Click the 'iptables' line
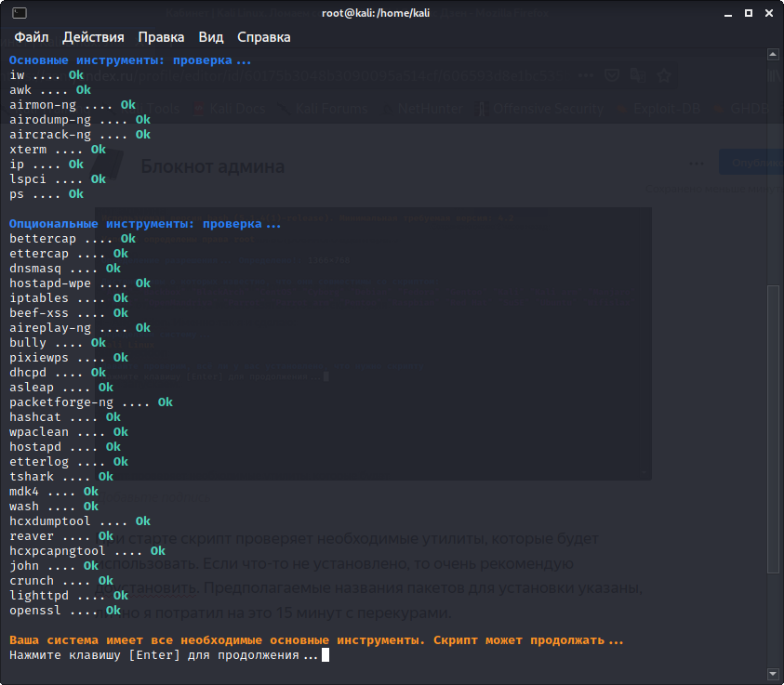 [69, 298]
